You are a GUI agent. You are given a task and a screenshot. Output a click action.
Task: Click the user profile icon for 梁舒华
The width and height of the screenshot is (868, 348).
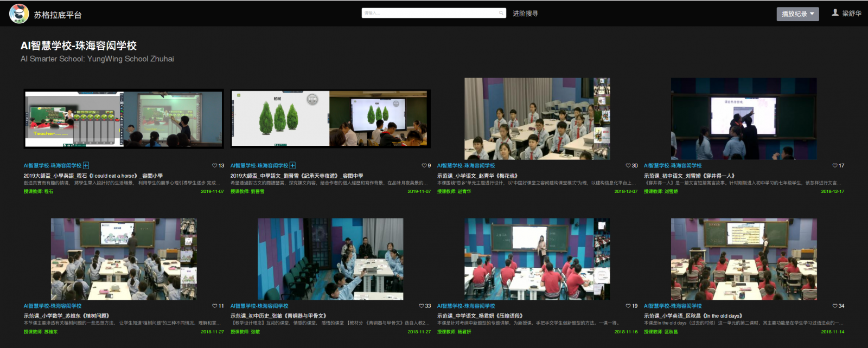(835, 12)
